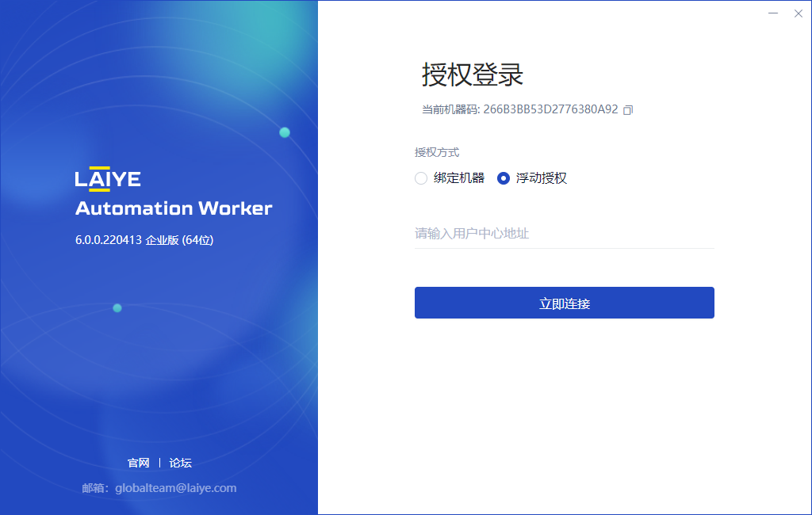
Task: Choose the 浮动授权 authorization mode
Action: click(x=504, y=178)
